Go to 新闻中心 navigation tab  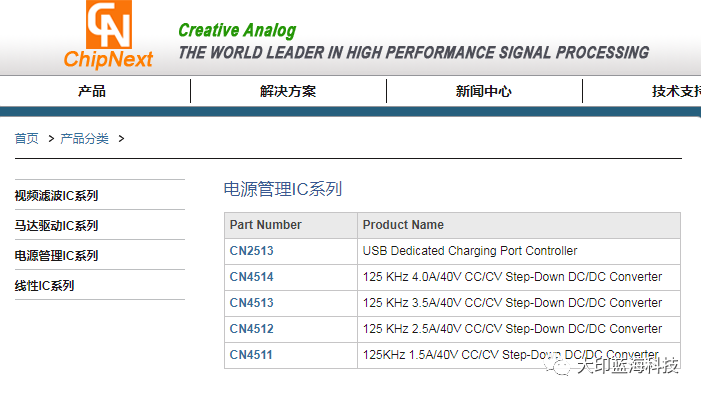click(x=484, y=91)
